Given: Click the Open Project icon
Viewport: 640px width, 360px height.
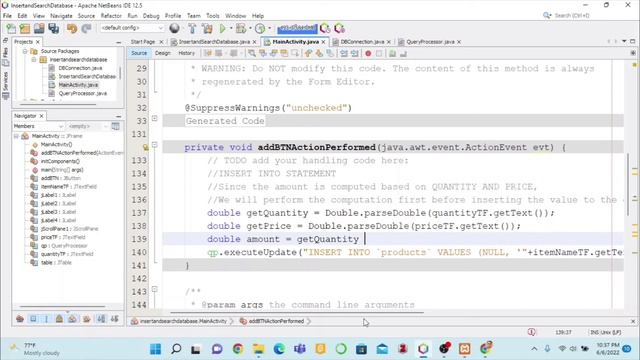Looking at the screenshot, I should (39, 29).
